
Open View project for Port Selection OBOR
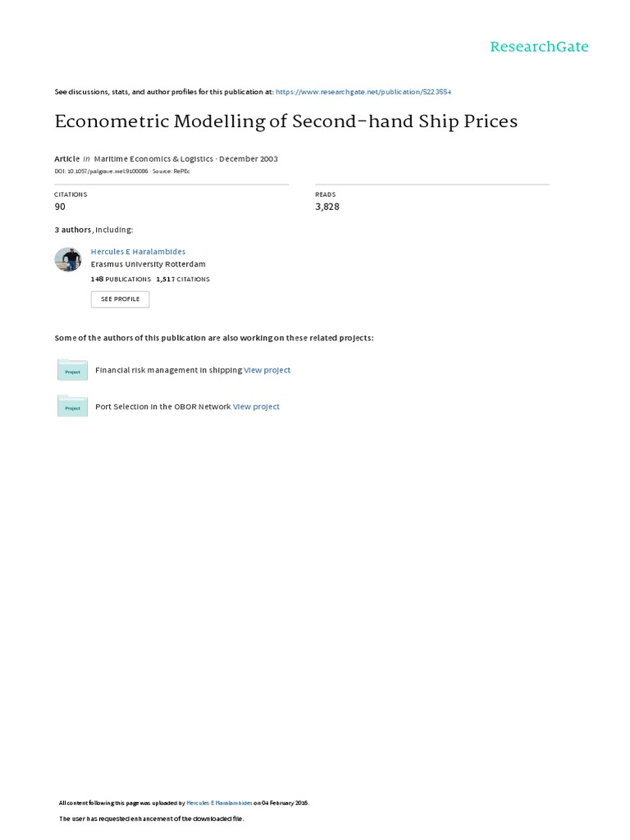(x=256, y=406)
